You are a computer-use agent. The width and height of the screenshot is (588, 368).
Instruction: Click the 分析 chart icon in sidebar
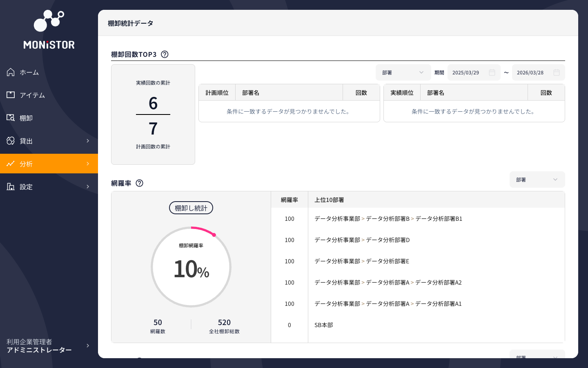(11, 164)
